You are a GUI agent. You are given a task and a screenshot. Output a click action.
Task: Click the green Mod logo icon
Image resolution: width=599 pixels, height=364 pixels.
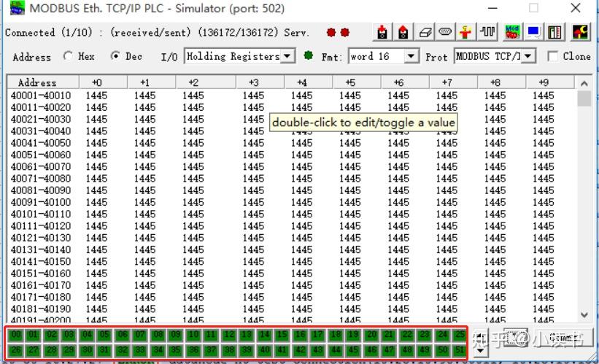(512, 33)
